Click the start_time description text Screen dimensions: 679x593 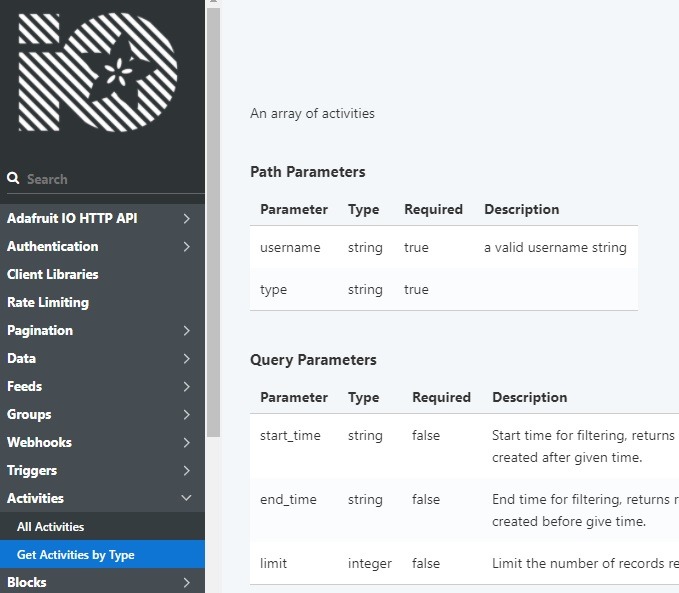pyautogui.click(x=585, y=447)
